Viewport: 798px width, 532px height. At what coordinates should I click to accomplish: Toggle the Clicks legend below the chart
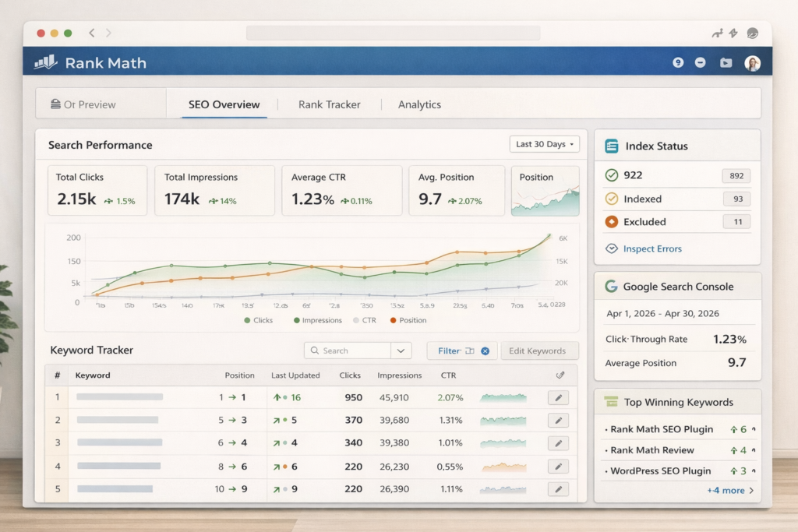click(x=259, y=320)
